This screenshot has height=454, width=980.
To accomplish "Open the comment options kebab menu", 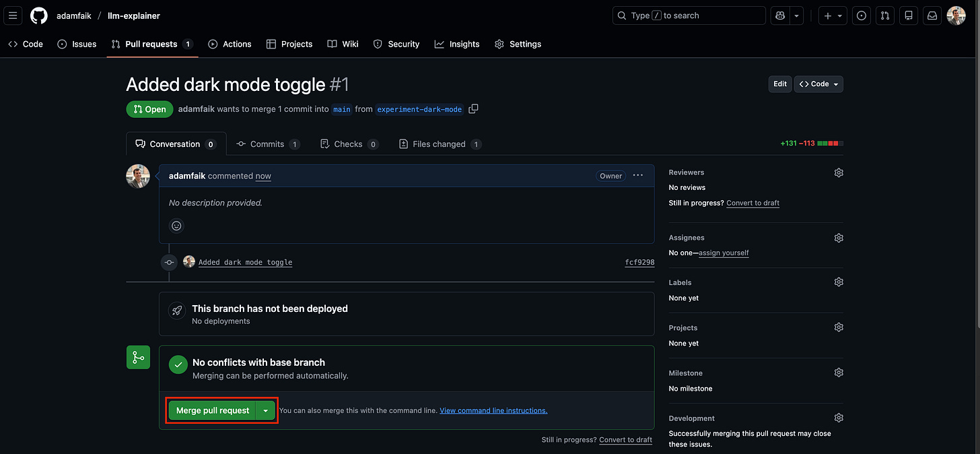I will 637,175.
